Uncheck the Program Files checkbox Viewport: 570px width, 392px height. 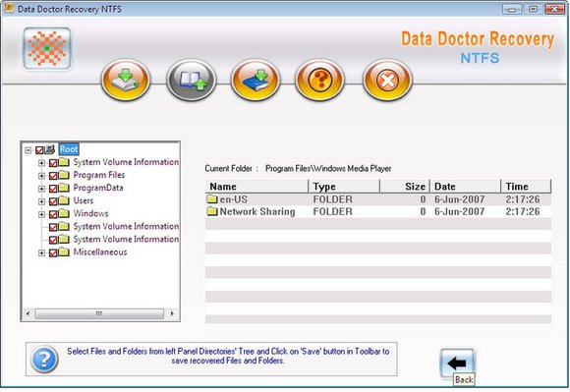(53, 176)
